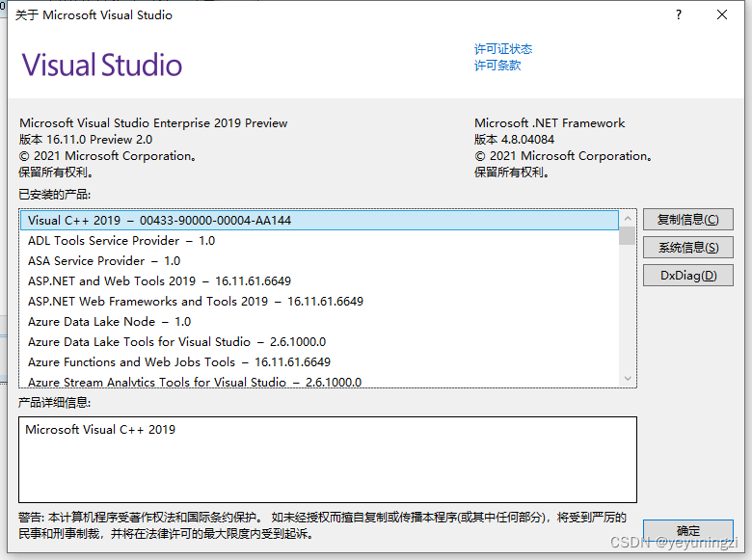This screenshot has height=560, width=752.
Task: Click Microsoft Visual Studio Enterprise 2019 Preview text
Action: tap(153, 123)
